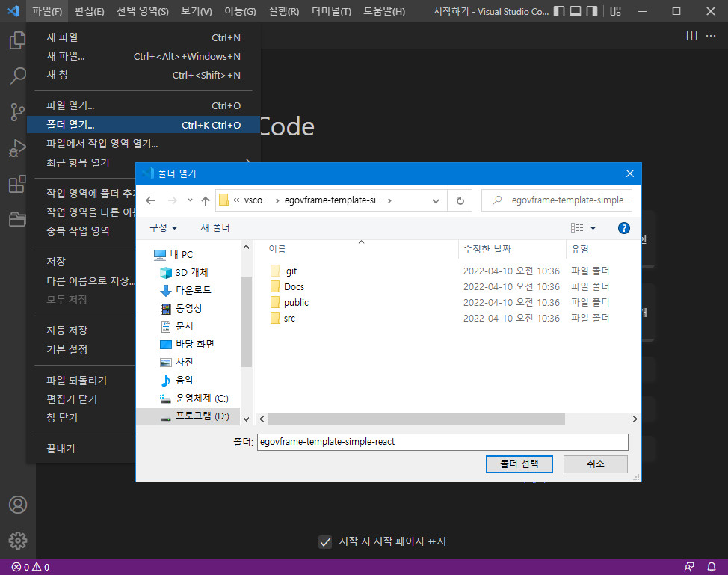Refresh the folder dialog location
The width and height of the screenshot is (728, 575).
460,200
